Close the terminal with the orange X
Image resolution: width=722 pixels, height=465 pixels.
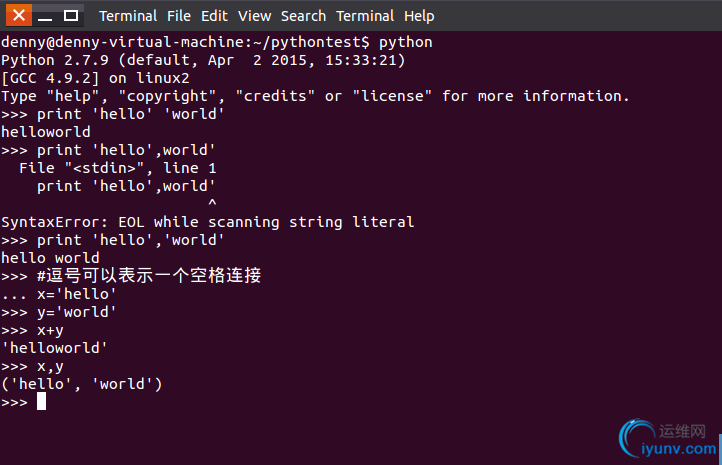pos(19,15)
